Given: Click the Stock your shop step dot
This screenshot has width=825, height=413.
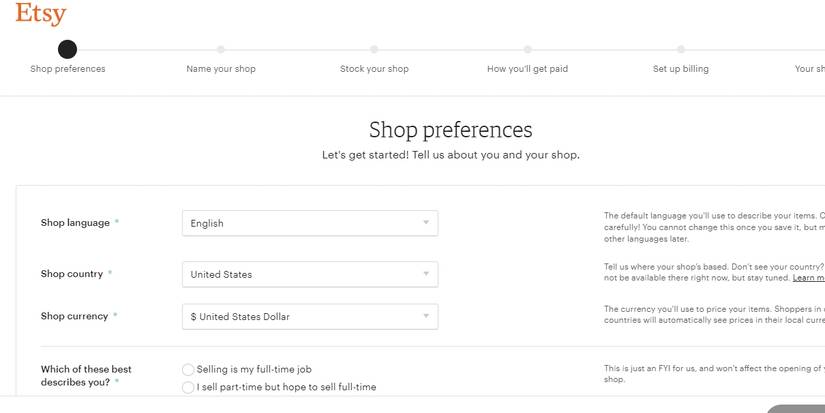Looking at the screenshot, I should pos(374,49).
